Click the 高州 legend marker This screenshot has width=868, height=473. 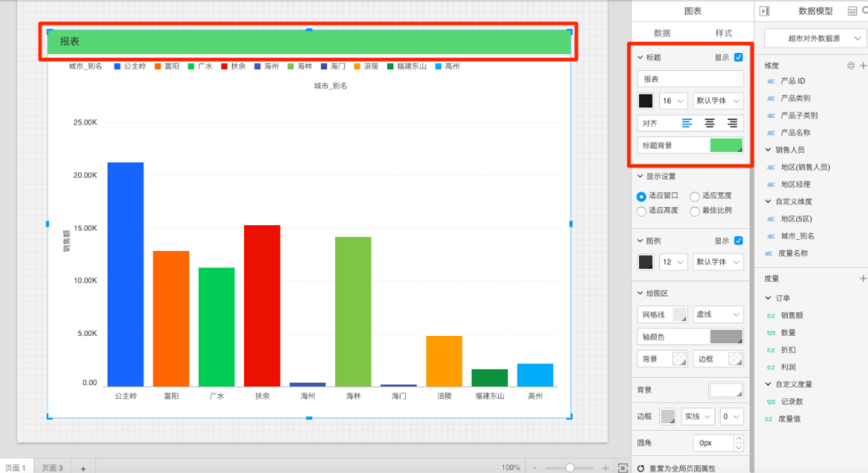coord(439,66)
